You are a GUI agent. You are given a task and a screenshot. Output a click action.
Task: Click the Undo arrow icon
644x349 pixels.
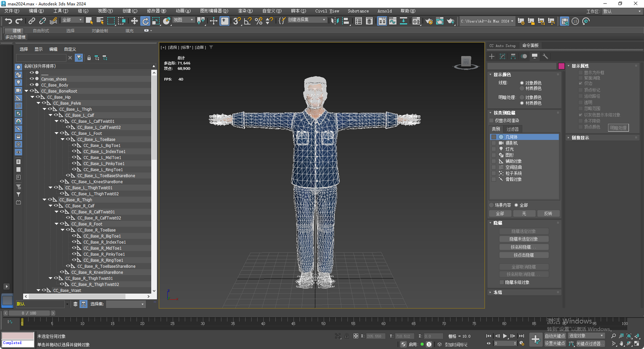click(x=9, y=21)
